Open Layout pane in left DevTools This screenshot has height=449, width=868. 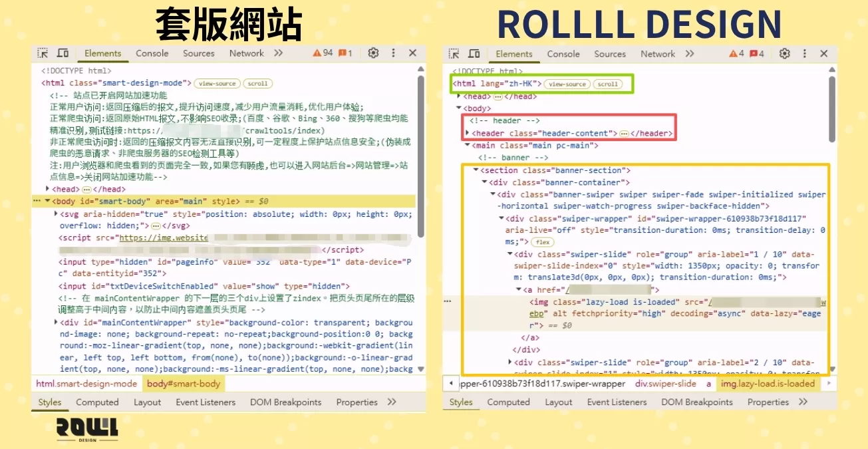(147, 402)
